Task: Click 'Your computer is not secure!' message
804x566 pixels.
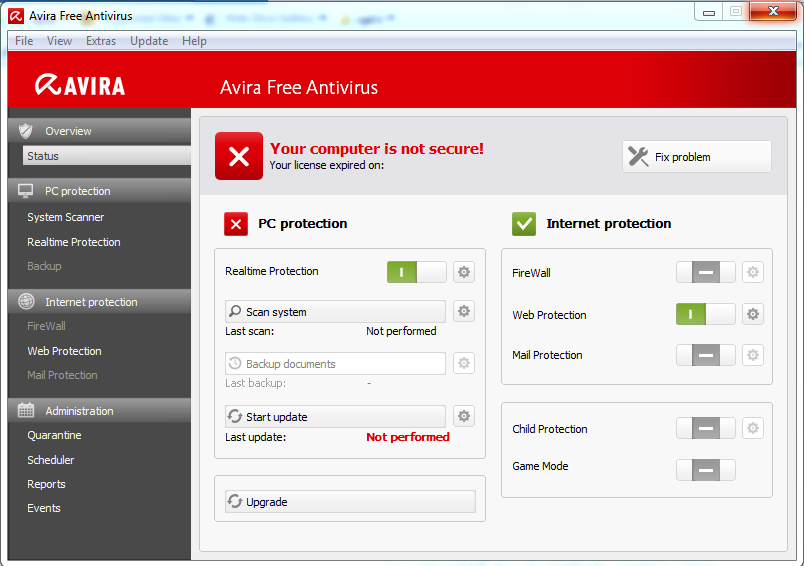Action: pos(377,149)
